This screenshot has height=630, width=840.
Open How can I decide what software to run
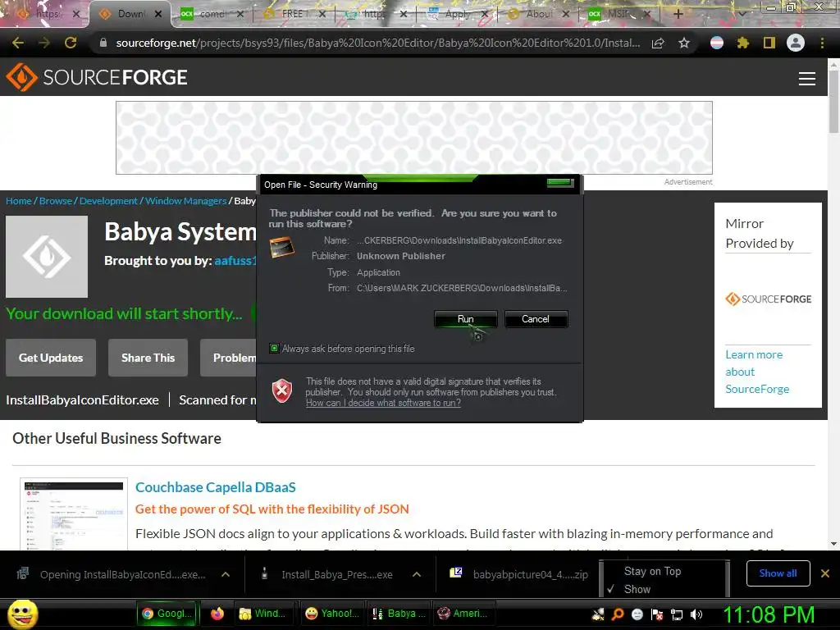click(x=383, y=403)
